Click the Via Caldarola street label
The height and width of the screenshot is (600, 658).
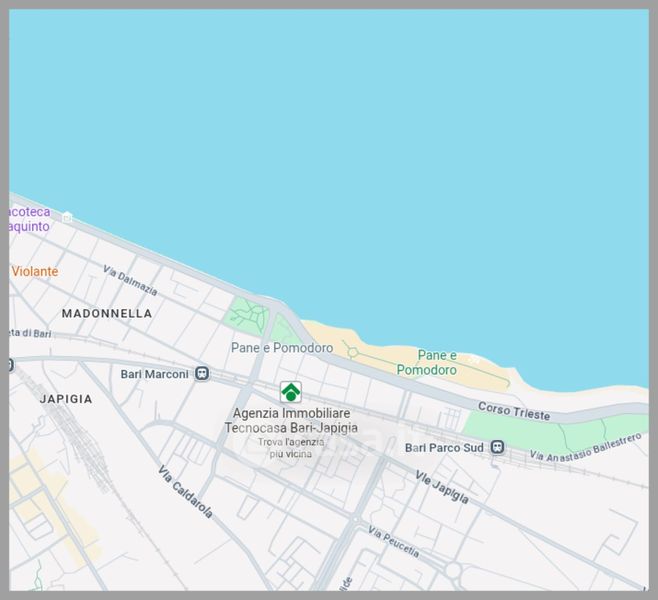point(186,492)
